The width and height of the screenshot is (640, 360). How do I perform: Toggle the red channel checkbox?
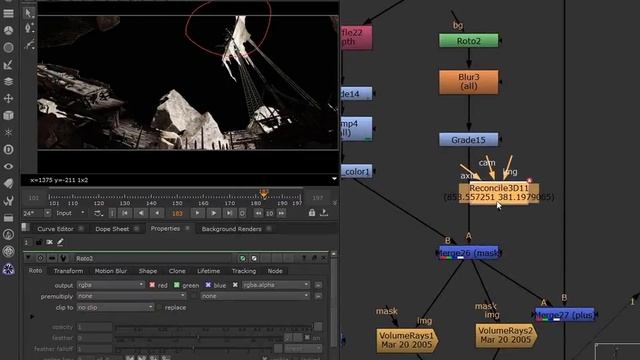point(152,285)
